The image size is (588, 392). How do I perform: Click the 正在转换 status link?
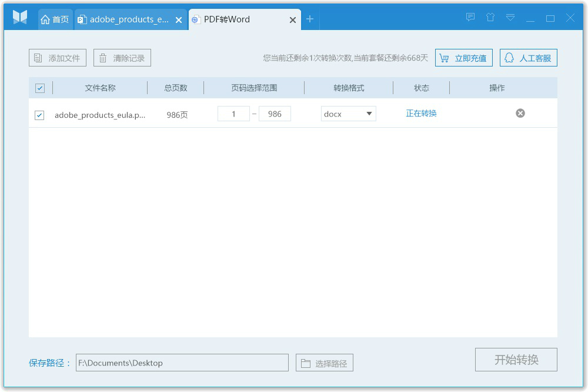(421, 113)
